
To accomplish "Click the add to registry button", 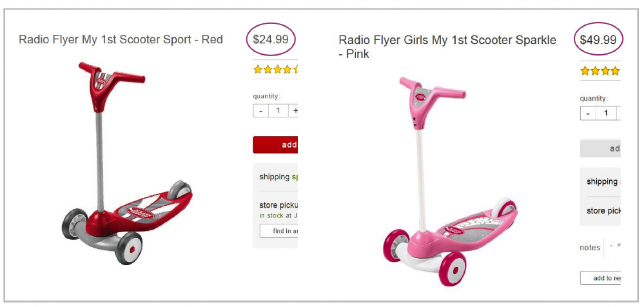I will click(605, 278).
